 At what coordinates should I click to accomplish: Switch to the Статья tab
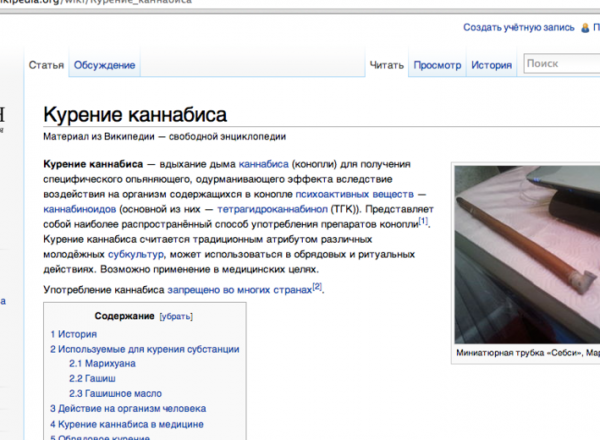[46, 65]
